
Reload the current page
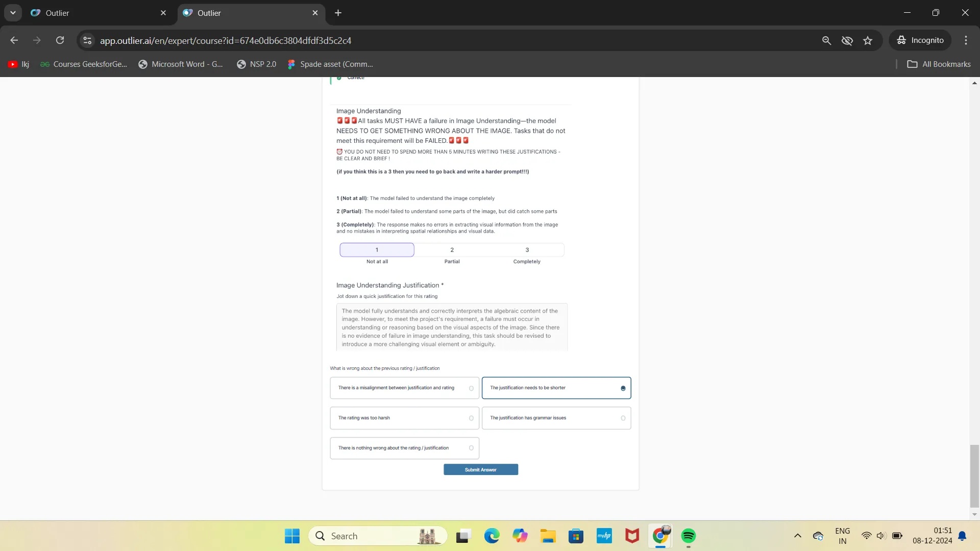[60, 40]
